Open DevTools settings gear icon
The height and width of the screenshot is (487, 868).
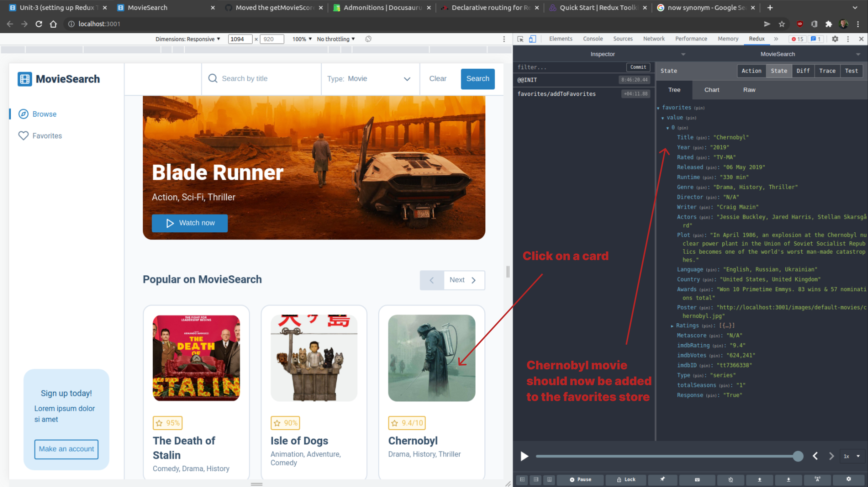[835, 39]
